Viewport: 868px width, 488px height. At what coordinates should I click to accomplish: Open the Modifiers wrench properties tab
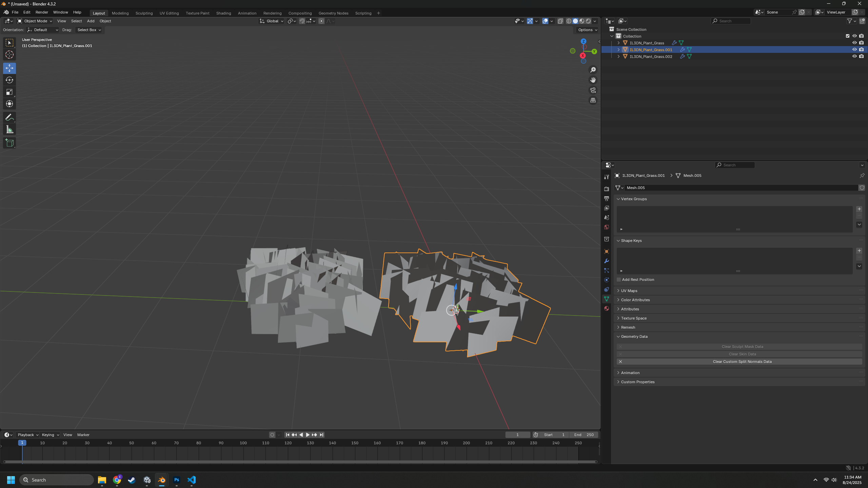(x=607, y=261)
